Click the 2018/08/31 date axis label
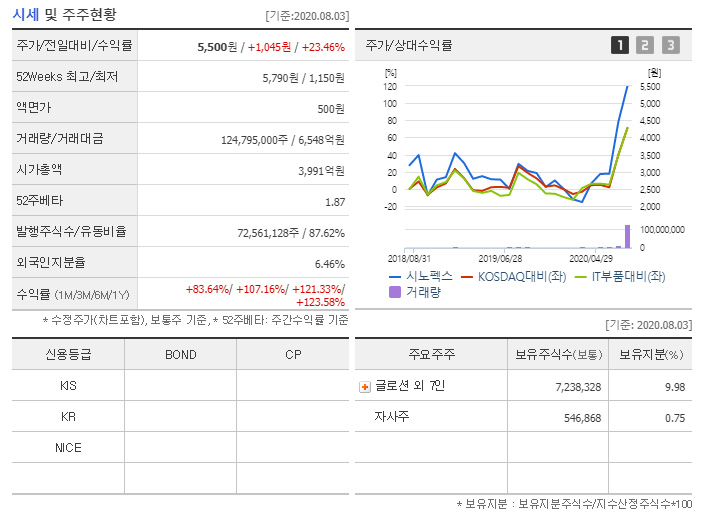 409,258
